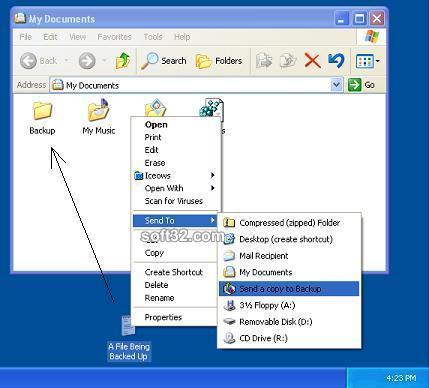Viewport: 429px width, 388px height.
Task: Open the Search pane
Action: coord(164,61)
